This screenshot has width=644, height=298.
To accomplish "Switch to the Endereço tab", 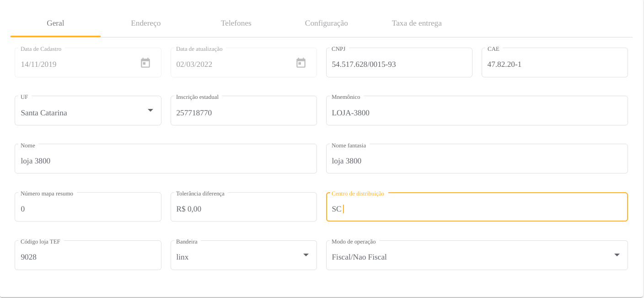I will click(145, 23).
